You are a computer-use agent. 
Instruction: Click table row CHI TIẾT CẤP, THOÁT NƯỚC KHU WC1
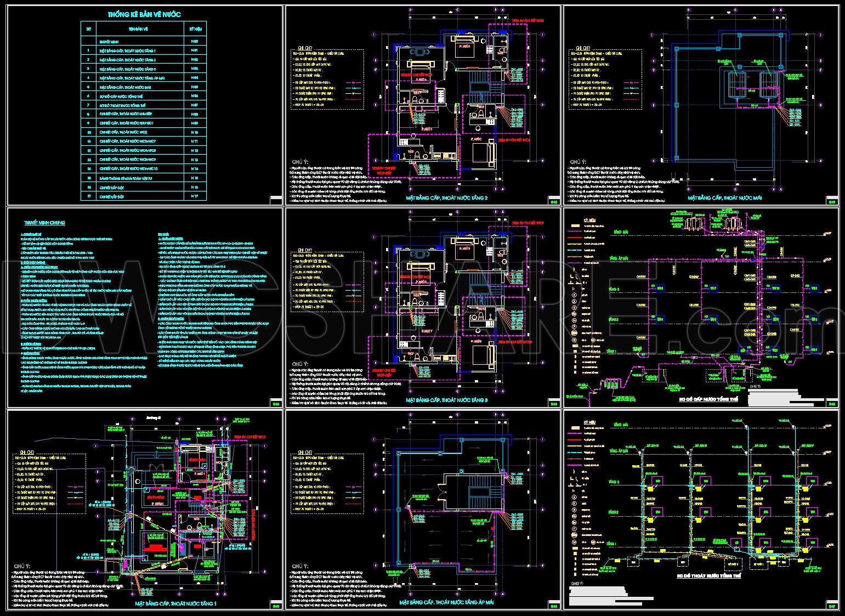[144, 123]
